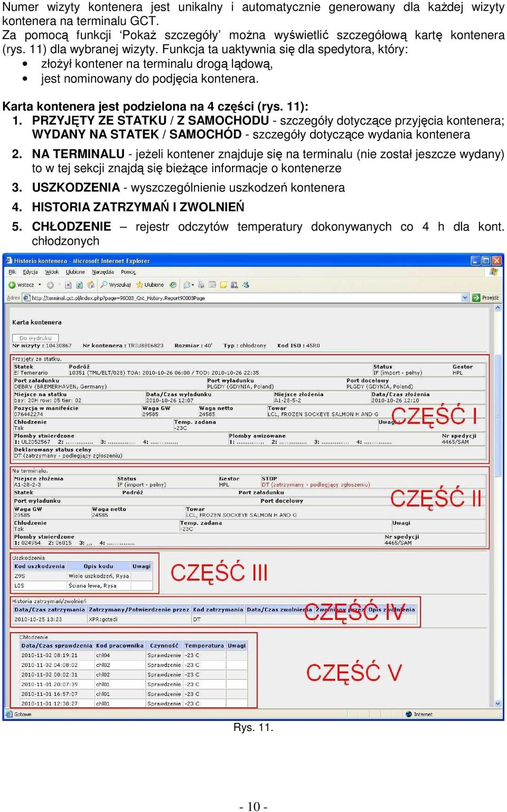Image resolution: width=507 pixels, height=812 pixels.
Task: Click the History icon in toolbar
Action: coord(173,285)
